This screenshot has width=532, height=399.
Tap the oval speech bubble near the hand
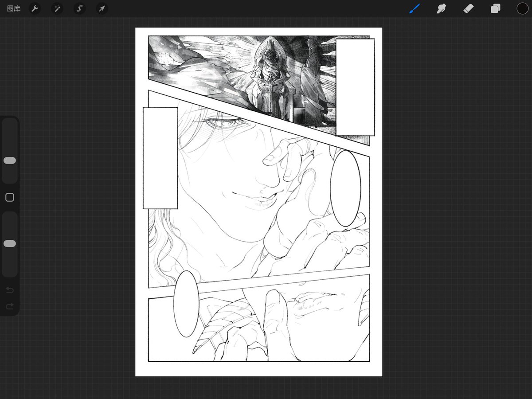click(345, 188)
